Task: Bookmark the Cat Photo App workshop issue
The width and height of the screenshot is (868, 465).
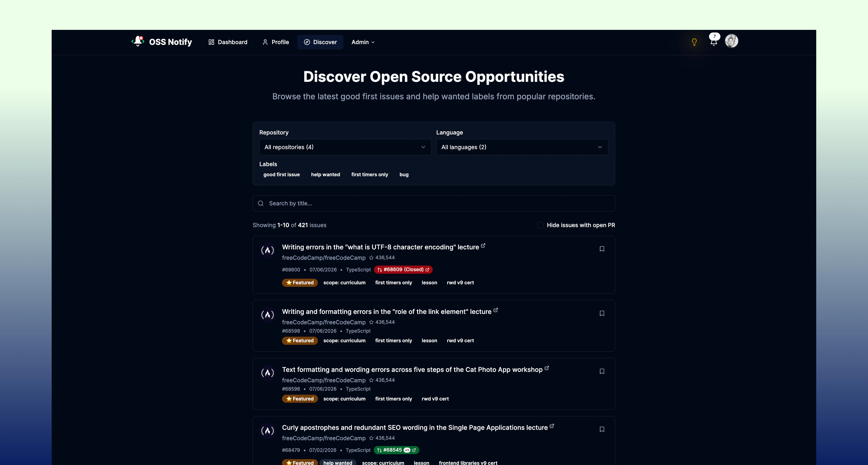Action: 602,371
